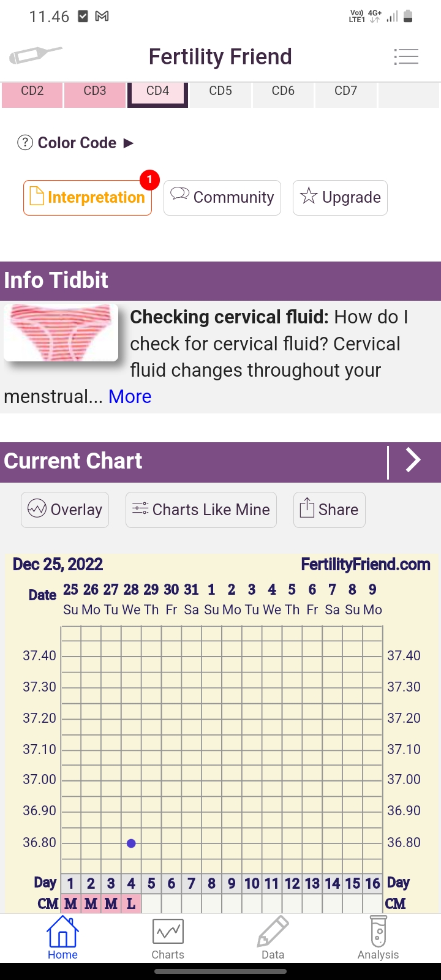Tap the Color Code question mark icon
The width and height of the screenshot is (441, 980).
pos(24,143)
